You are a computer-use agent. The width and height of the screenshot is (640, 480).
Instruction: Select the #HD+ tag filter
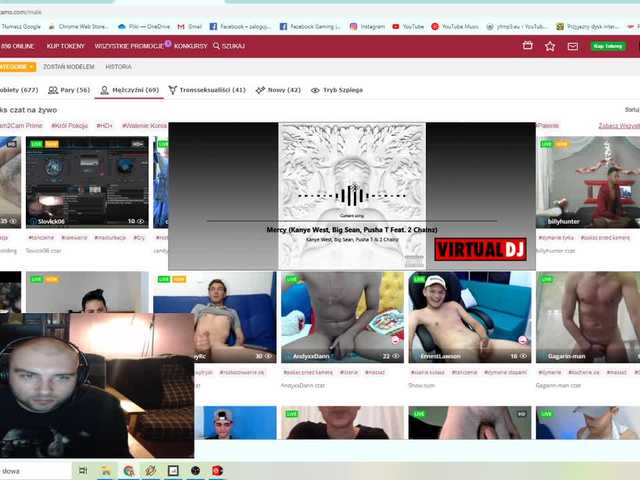tap(104, 125)
